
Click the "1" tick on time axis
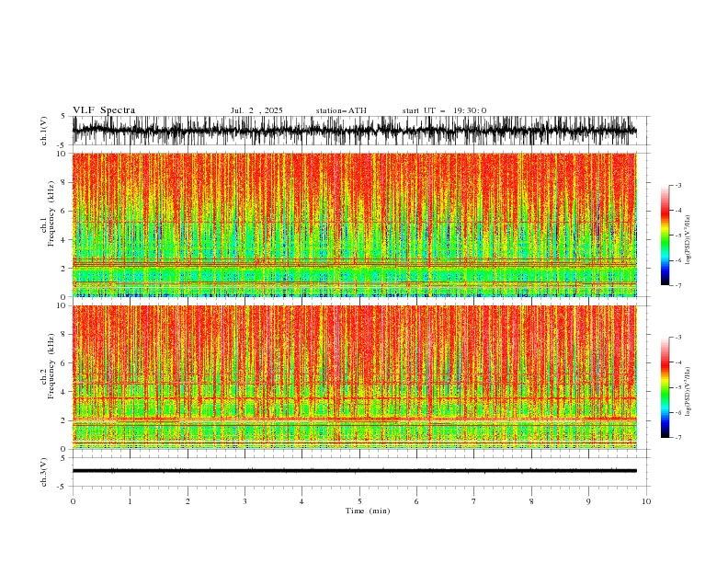(130, 501)
